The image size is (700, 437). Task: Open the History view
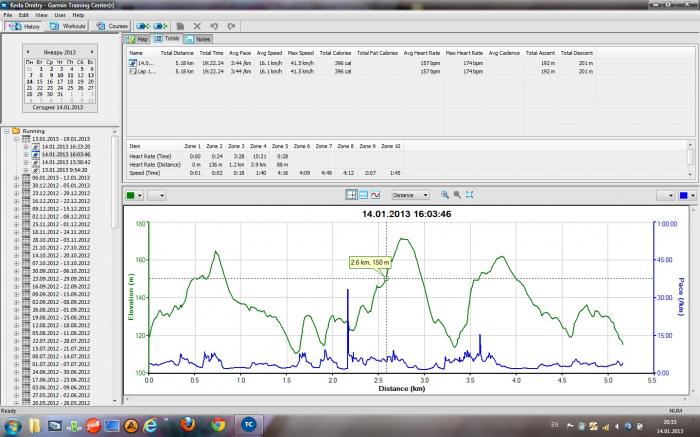[x=25, y=26]
